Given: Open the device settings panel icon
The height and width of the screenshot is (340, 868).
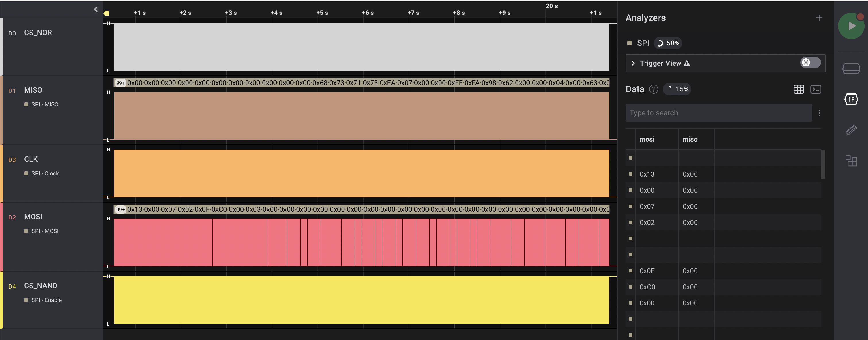Looking at the screenshot, I should click(x=851, y=68).
